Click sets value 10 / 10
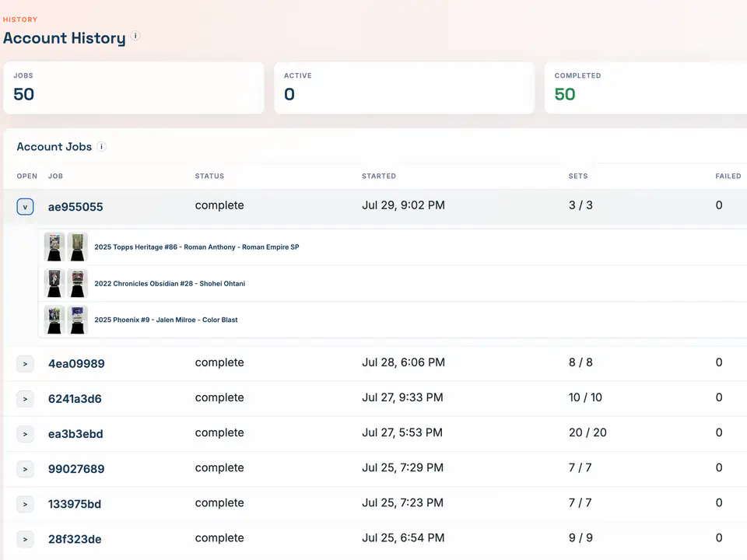Viewport: 747px width, 560px height. pos(585,397)
